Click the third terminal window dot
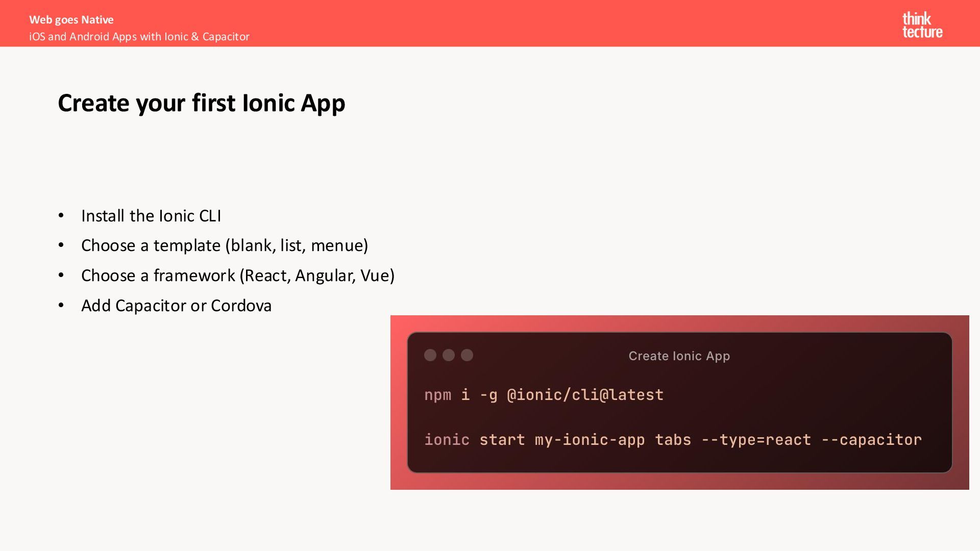The width and height of the screenshot is (980, 551). coord(467,355)
